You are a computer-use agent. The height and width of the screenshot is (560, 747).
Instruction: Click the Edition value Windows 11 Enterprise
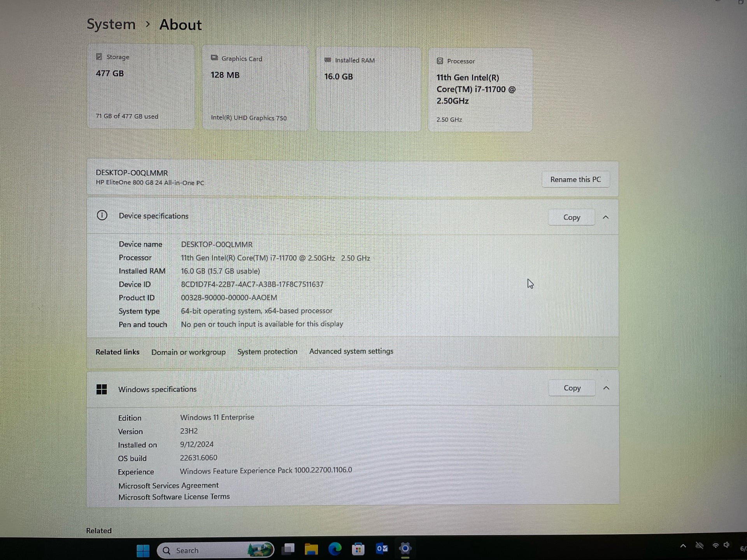217,417
